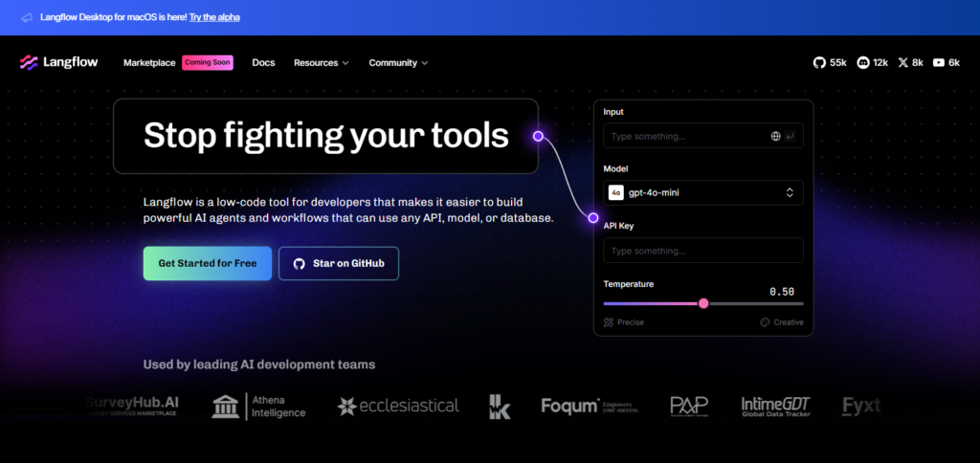The width and height of the screenshot is (980, 463).
Task: Open the Docs nav item
Action: click(264, 62)
